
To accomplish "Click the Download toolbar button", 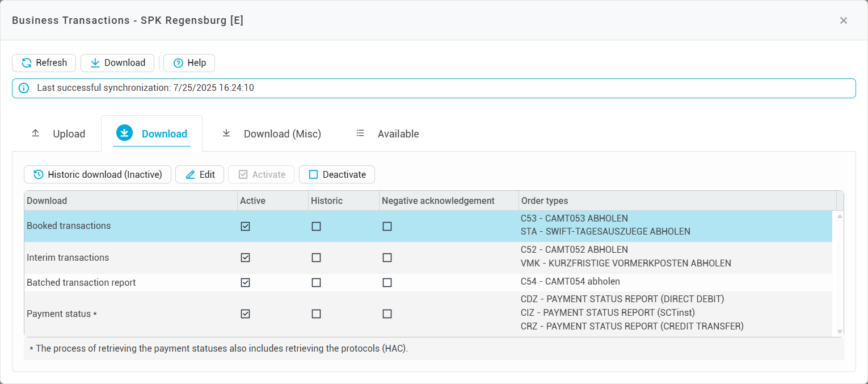I will tap(117, 63).
